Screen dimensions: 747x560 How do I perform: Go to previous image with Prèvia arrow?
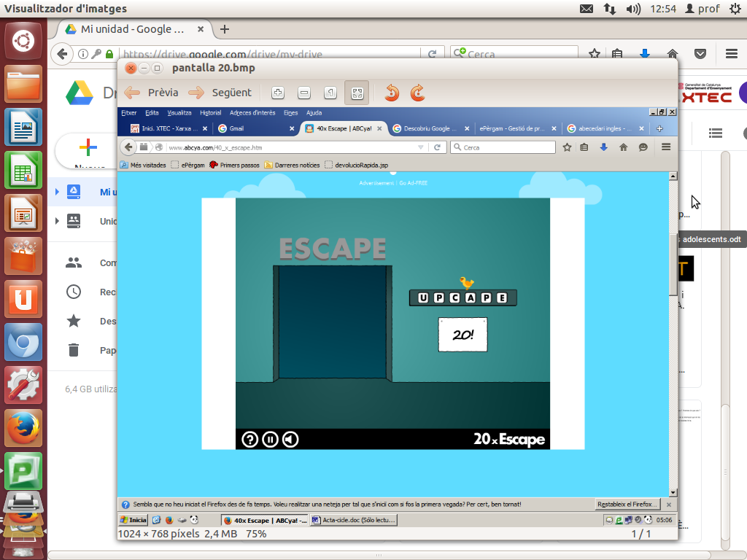click(x=151, y=93)
